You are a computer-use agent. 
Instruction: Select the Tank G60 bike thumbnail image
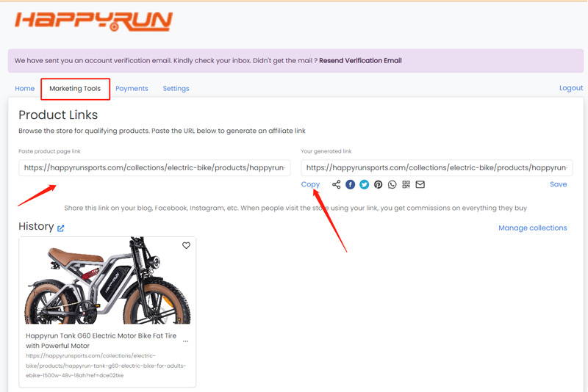click(107, 280)
